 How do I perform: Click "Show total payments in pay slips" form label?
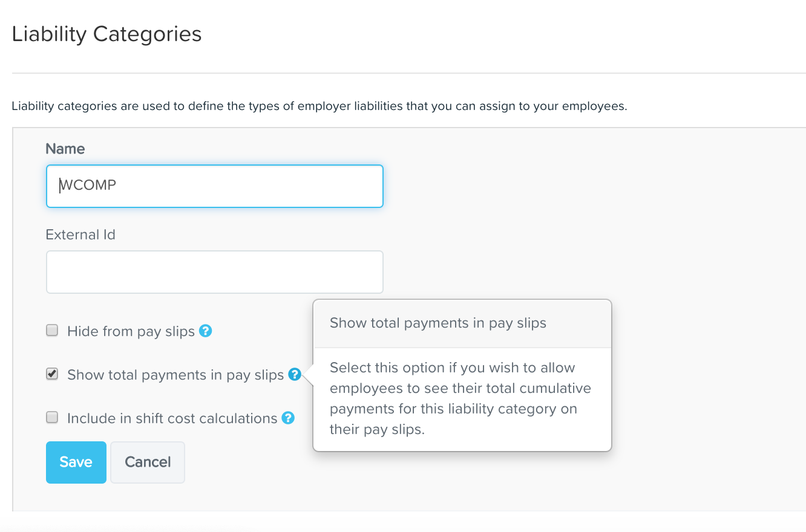point(175,375)
